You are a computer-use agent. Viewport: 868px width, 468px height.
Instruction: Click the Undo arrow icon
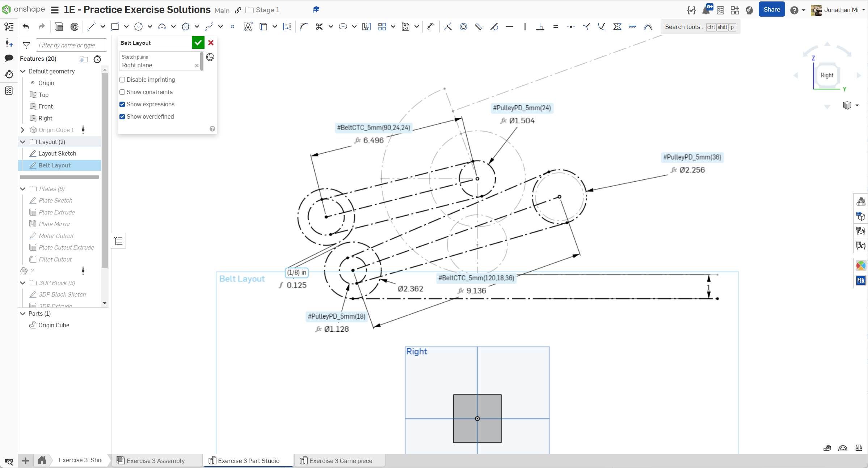(x=26, y=26)
